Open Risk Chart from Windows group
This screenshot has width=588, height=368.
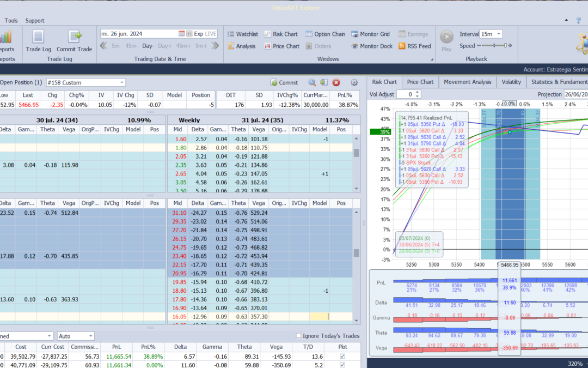coord(280,34)
